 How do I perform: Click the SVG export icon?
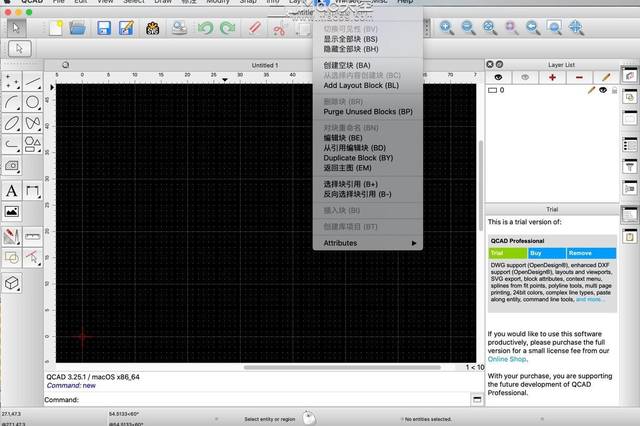(x=152, y=28)
